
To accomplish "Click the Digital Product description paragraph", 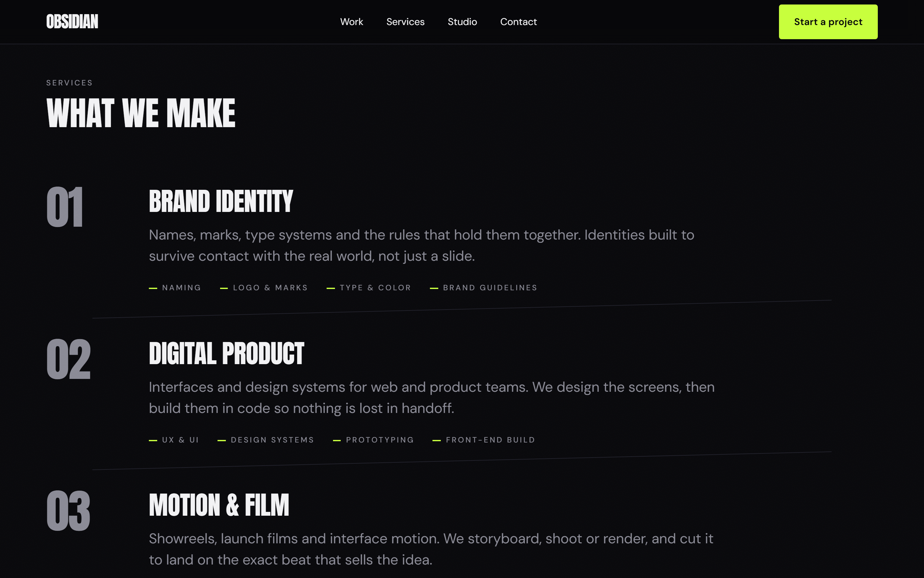I will [432, 398].
